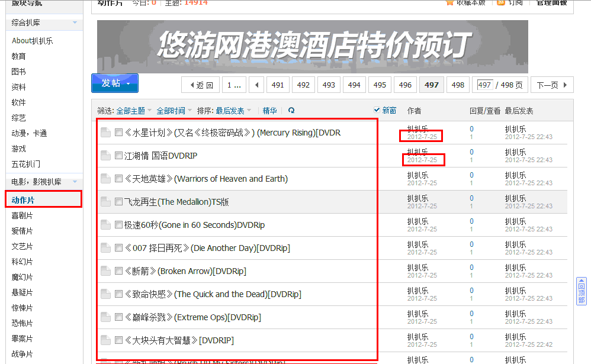591x364 pixels.
Task: Open folder icon beside 《致命快感》 thread
Action: tap(105, 294)
